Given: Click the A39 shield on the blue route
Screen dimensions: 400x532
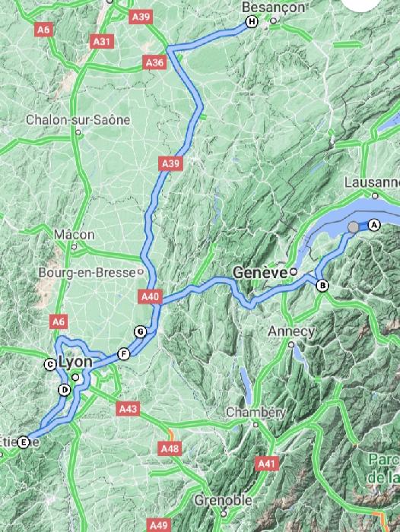Looking at the screenshot, I should pos(170,163).
